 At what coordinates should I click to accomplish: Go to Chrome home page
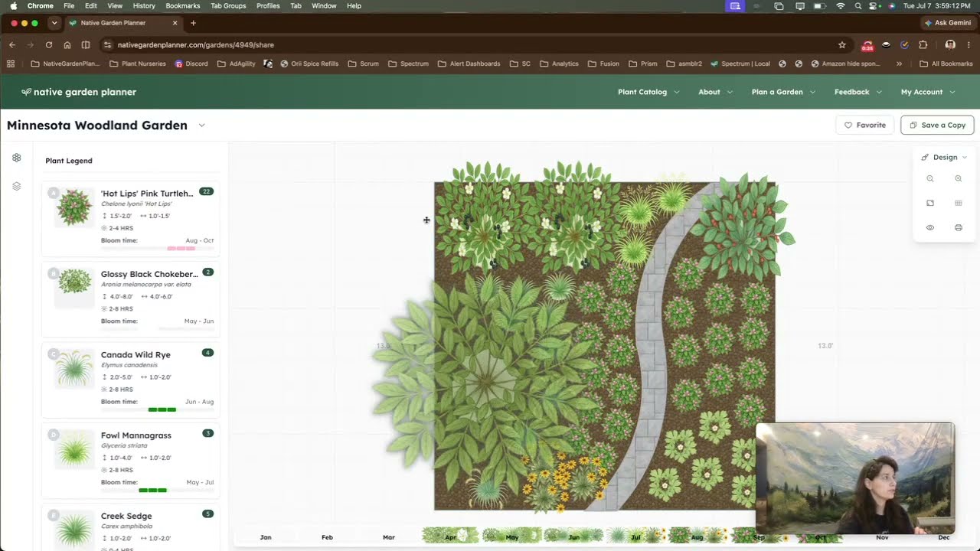67,45
